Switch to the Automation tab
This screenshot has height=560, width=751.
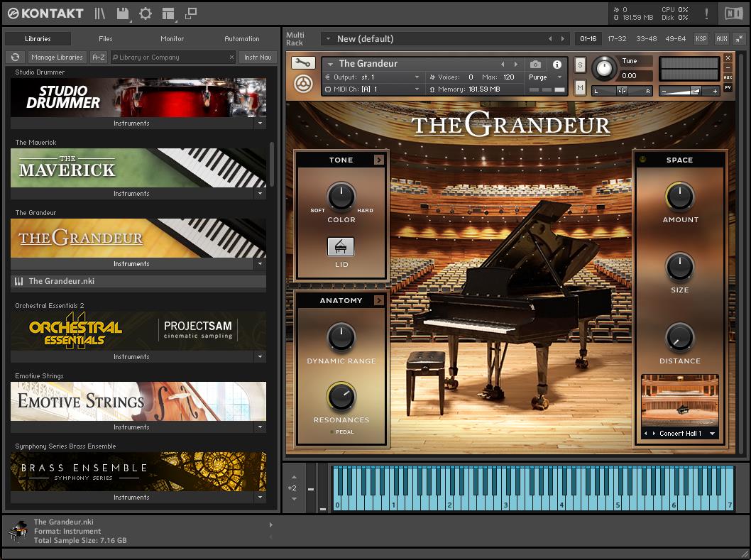click(242, 39)
